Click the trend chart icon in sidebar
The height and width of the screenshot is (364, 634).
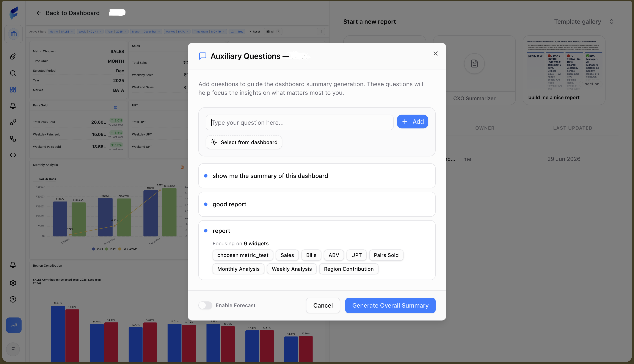[x=14, y=325]
